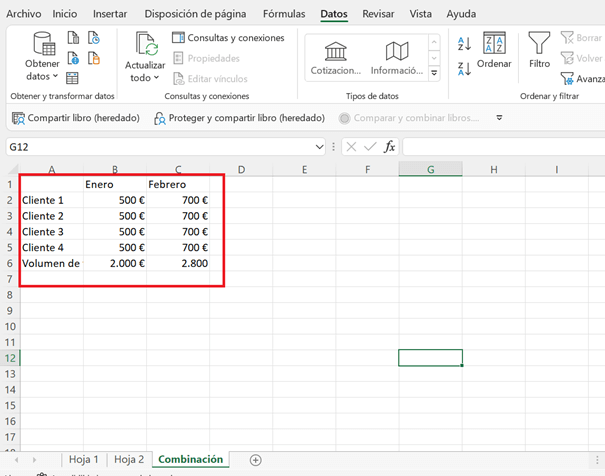Open Consultas y conexiones pane
This screenshot has height=476, width=605.
click(228, 38)
